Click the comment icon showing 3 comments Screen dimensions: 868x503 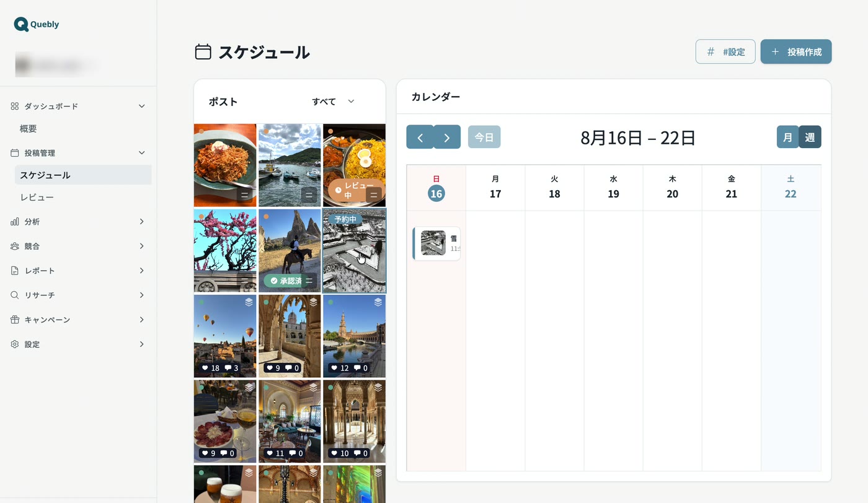[228, 368]
